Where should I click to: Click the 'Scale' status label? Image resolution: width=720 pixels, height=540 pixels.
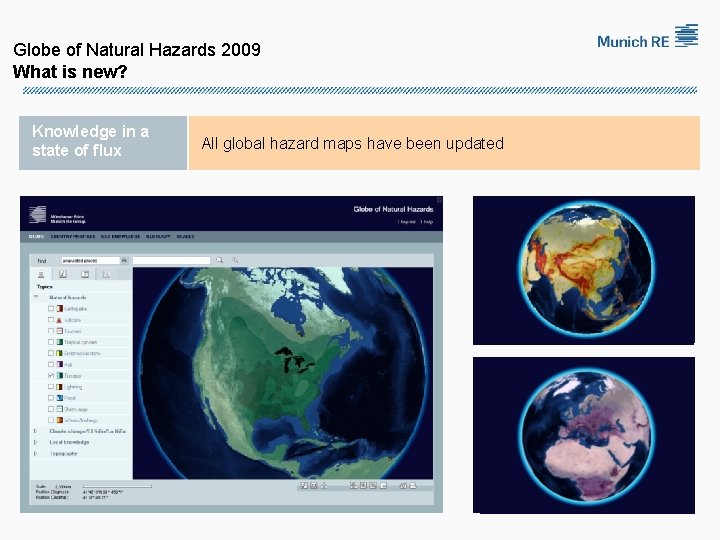click(x=41, y=486)
